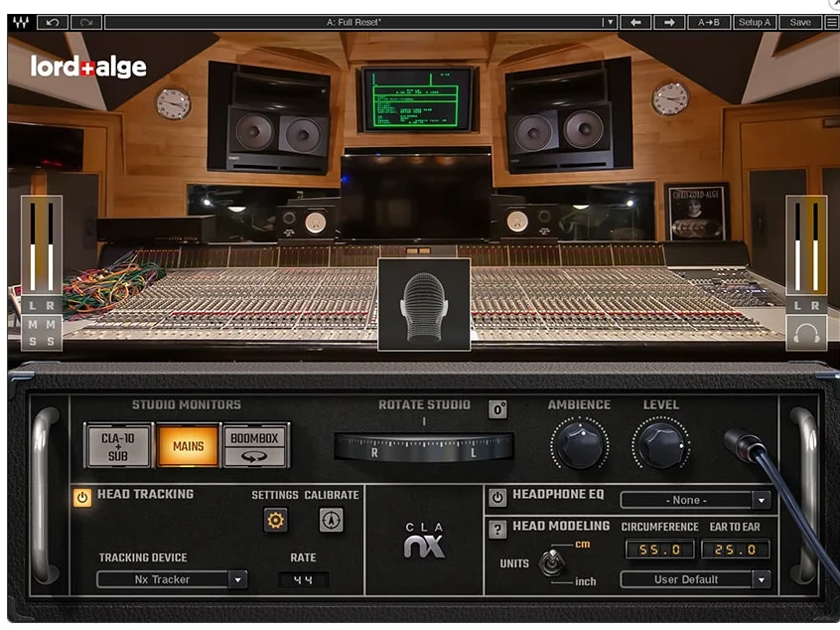Click the Save button
This screenshot has width=840, height=630.
coord(800,23)
